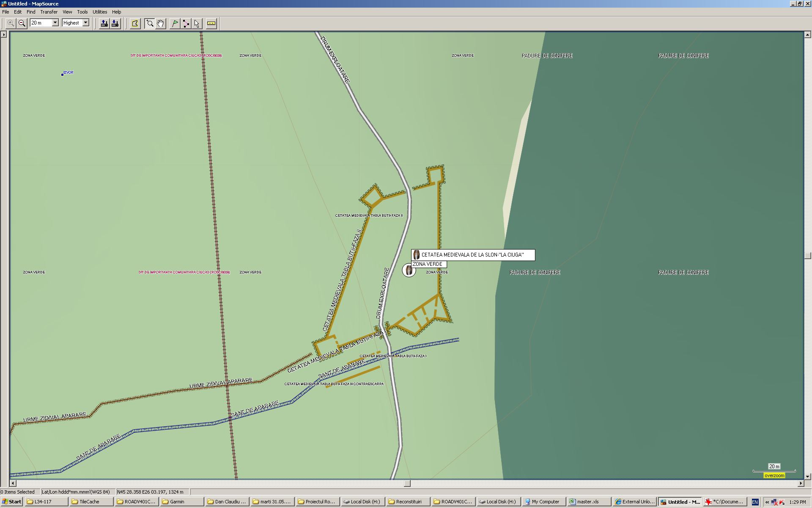Click the medieval fortress waypoint icon on map
Image resolution: width=812 pixels, height=508 pixels.
[409, 270]
